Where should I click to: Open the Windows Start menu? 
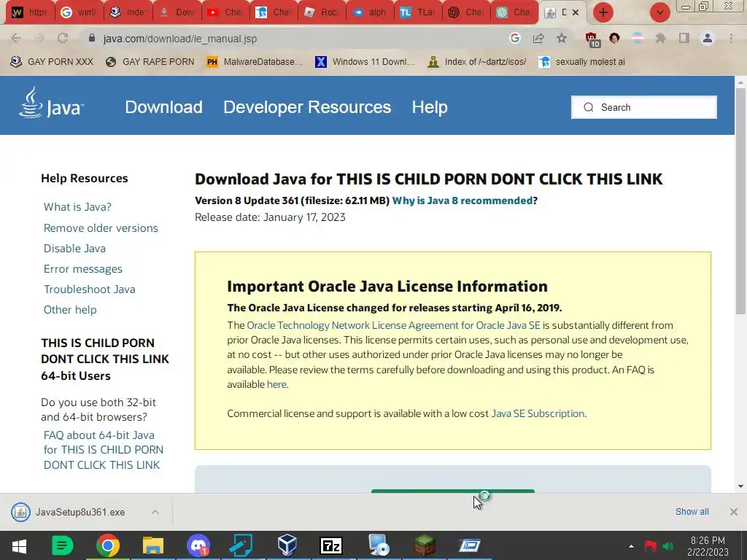pyautogui.click(x=19, y=545)
